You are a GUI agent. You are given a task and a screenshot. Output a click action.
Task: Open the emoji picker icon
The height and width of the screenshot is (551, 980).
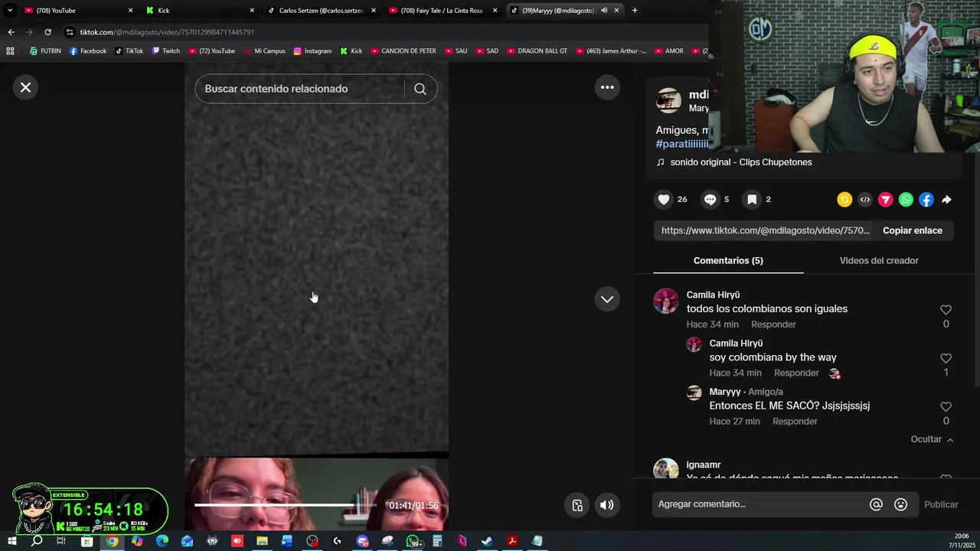[x=900, y=504]
